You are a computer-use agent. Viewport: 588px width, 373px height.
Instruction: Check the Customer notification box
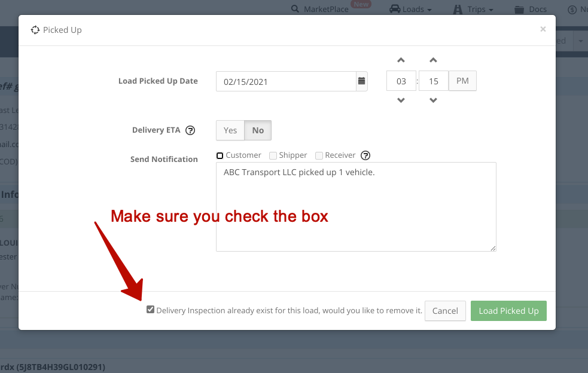click(x=220, y=155)
